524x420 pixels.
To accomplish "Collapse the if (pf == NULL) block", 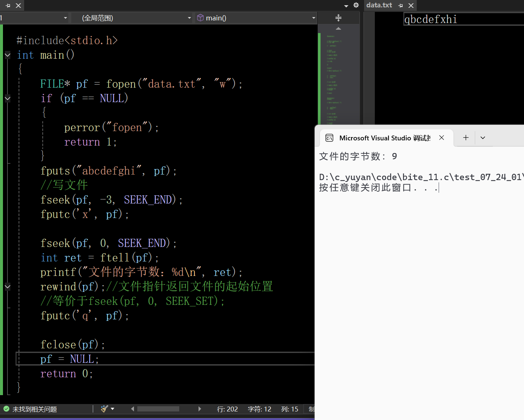I will (x=7, y=98).
